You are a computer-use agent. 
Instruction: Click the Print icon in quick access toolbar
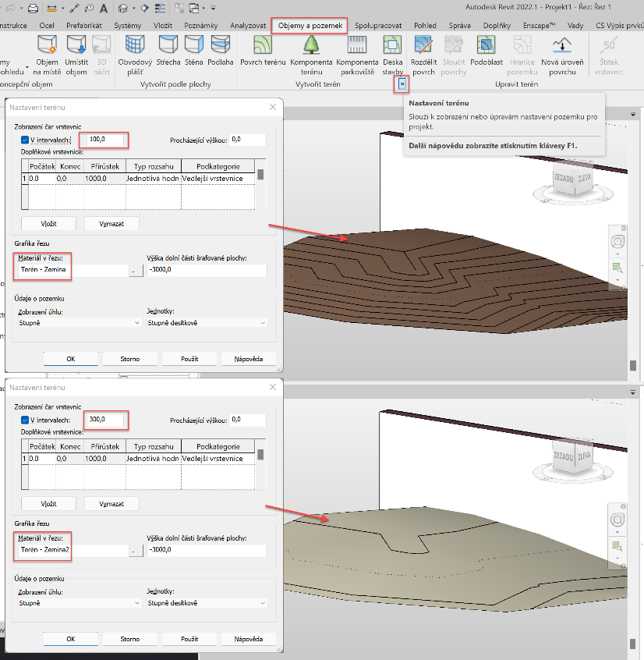33,8
